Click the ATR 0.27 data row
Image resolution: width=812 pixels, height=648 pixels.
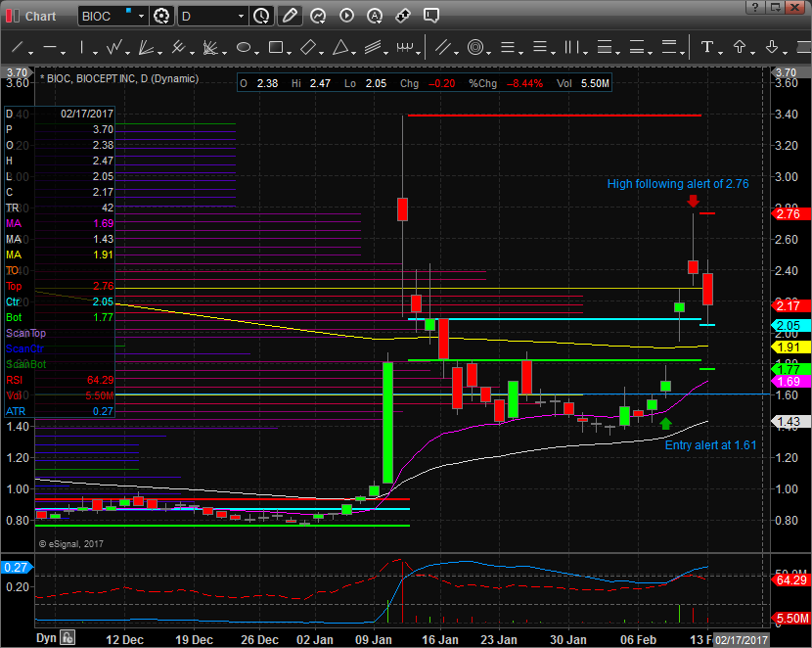pyautogui.click(x=60, y=411)
